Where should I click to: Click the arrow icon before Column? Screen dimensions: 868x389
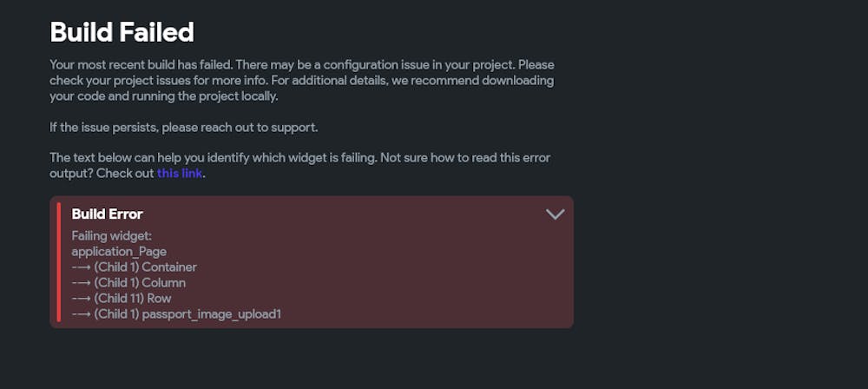(x=82, y=283)
